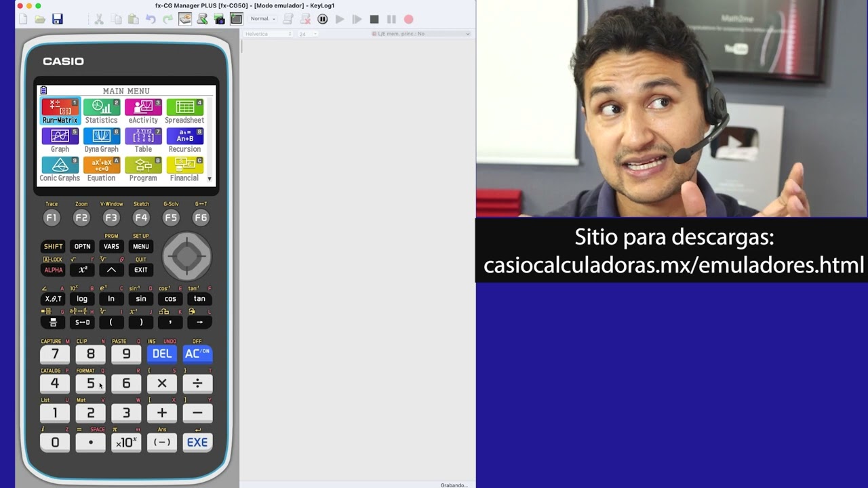Click the blue DEL key
The height and width of the screenshot is (488, 868).
pos(162,354)
